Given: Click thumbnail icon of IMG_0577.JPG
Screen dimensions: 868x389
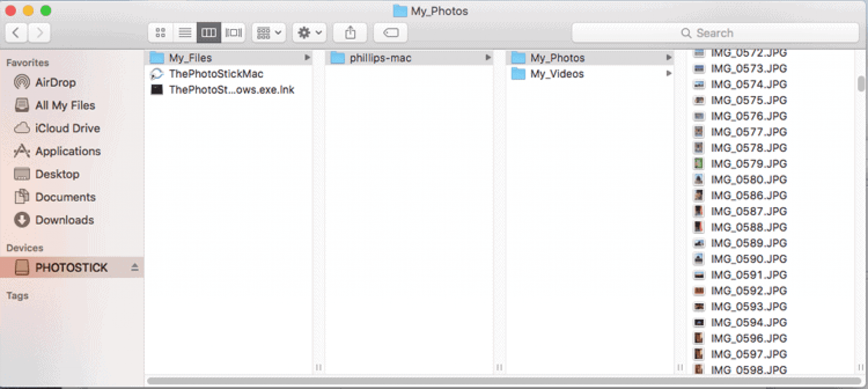Looking at the screenshot, I should [698, 132].
